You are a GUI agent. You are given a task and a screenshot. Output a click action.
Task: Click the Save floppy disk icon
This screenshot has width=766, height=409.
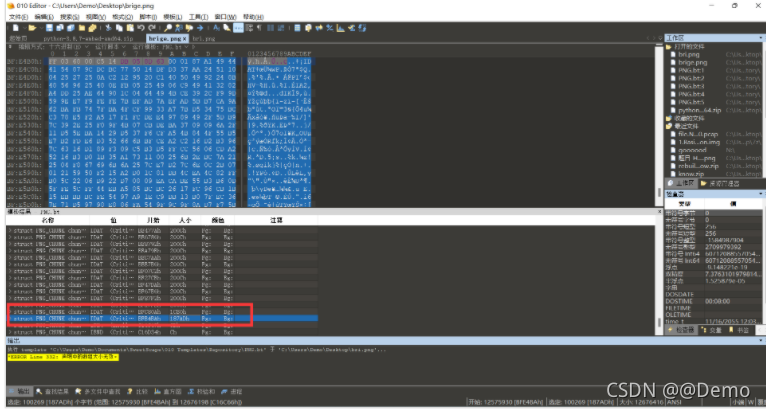49,28
